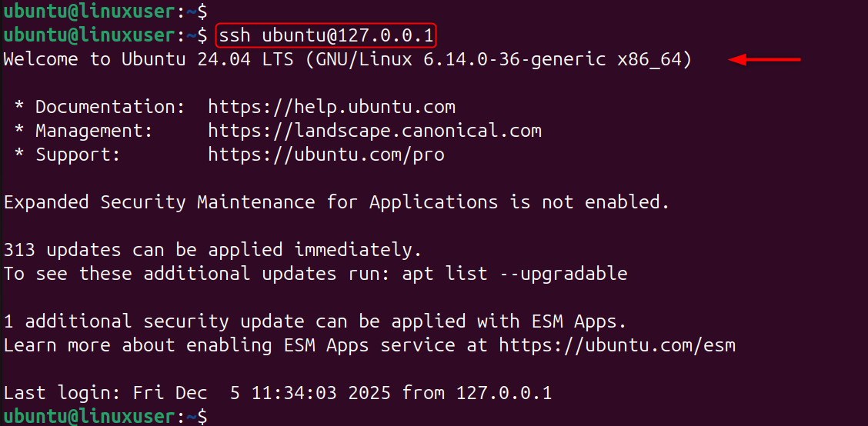Click the 127.0.0.1 address in Last login line
This screenshot has height=426, width=868.
[x=504, y=392]
